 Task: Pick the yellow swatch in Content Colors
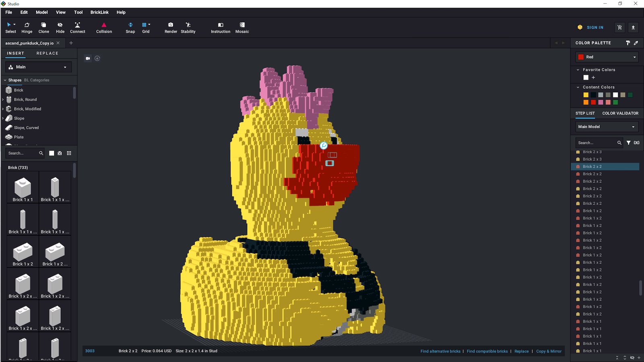pyautogui.click(x=586, y=95)
